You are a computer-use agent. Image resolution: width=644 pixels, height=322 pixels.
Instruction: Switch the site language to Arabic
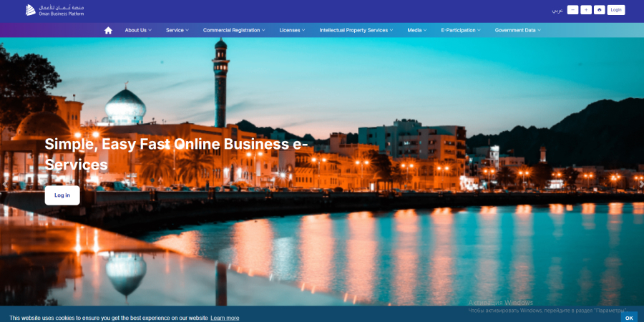(557, 10)
